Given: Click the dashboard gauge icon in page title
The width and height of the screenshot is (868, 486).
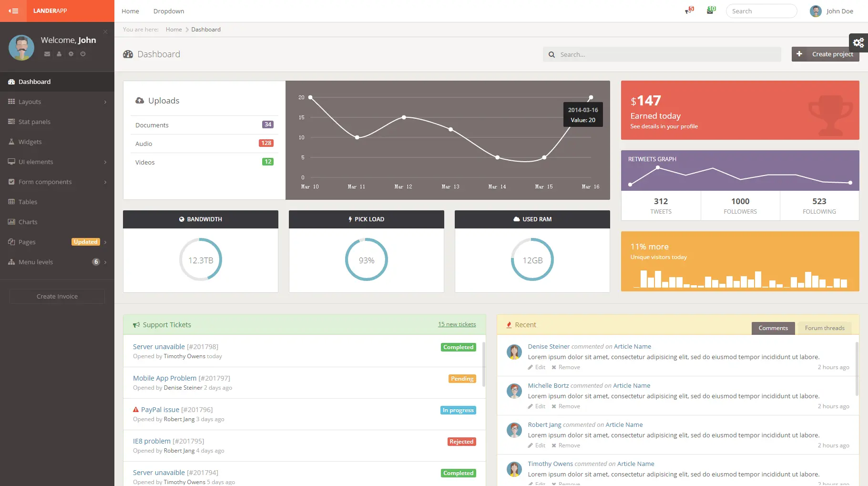Looking at the screenshot, I should (x=128, y=54).
